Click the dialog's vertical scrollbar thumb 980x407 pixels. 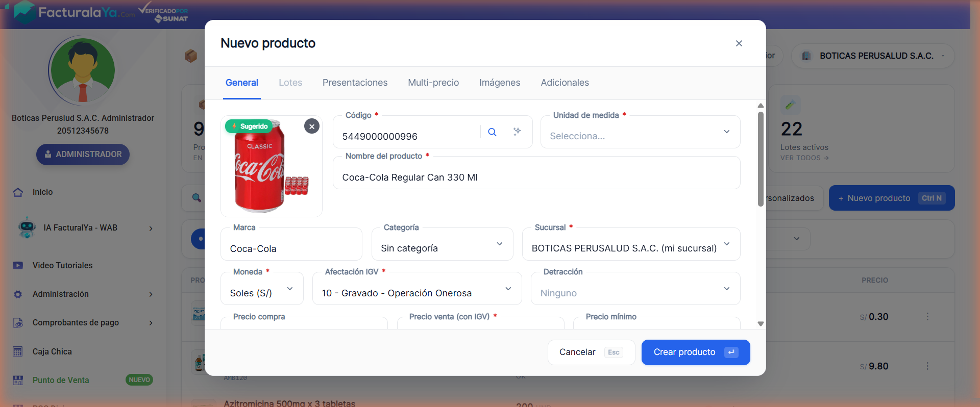[761, 159]
